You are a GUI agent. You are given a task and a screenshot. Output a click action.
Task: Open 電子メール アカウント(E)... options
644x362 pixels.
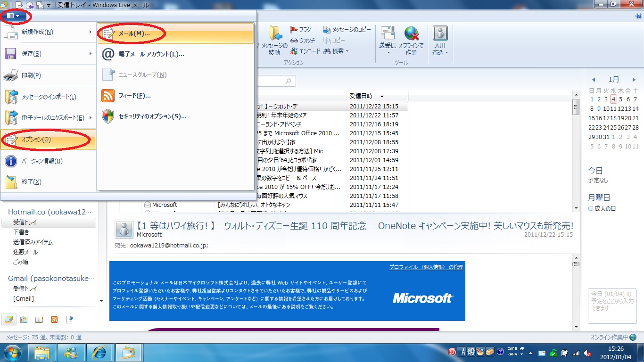pos(175,54)
